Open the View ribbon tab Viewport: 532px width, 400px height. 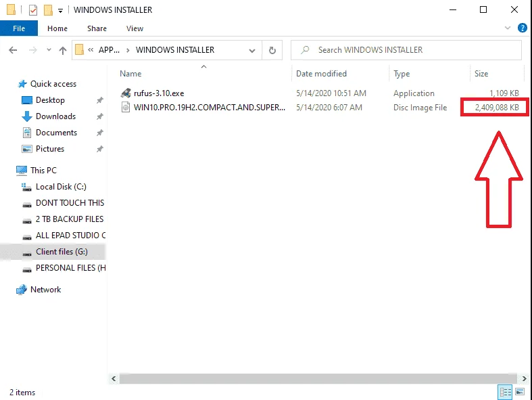[x=135, y=28]
